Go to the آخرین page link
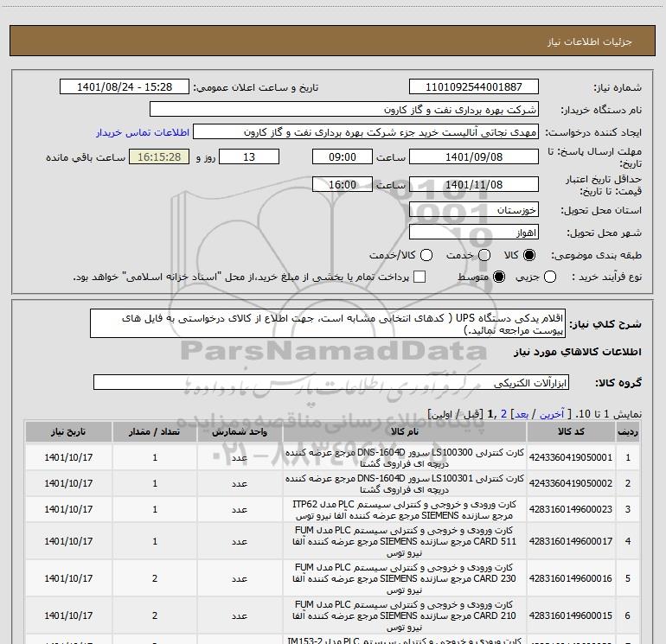Viewport: 666px width, 644px height. coord(552,414)
